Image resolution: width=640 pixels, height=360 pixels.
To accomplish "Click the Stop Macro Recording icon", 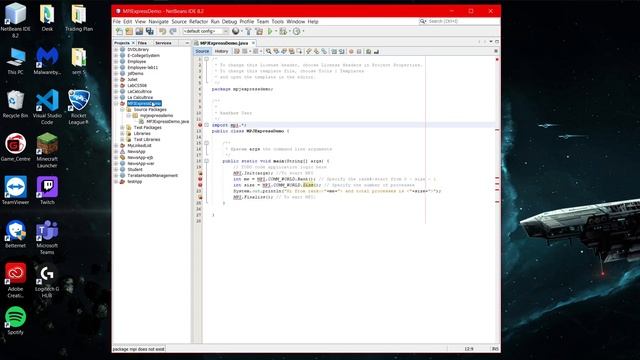I will 359,51.
